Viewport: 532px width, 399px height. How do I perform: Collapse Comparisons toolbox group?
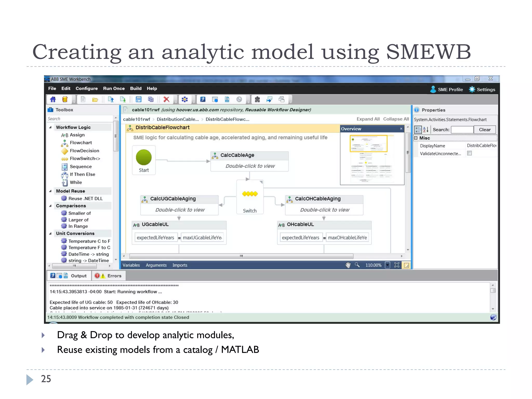(50, 206)
